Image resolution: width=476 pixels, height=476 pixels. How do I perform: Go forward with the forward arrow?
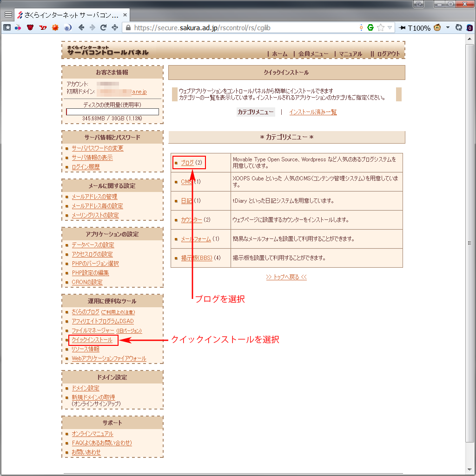pos(93,27)
